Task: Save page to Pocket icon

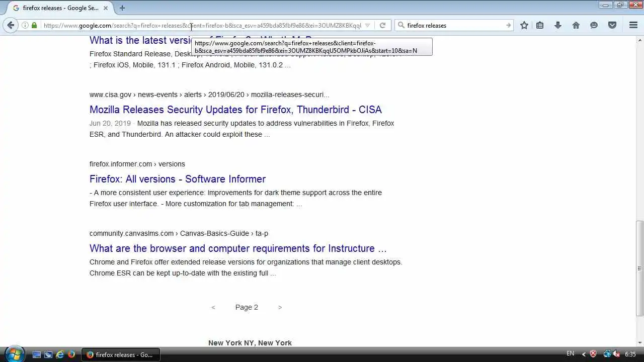Action: [612, 25]
